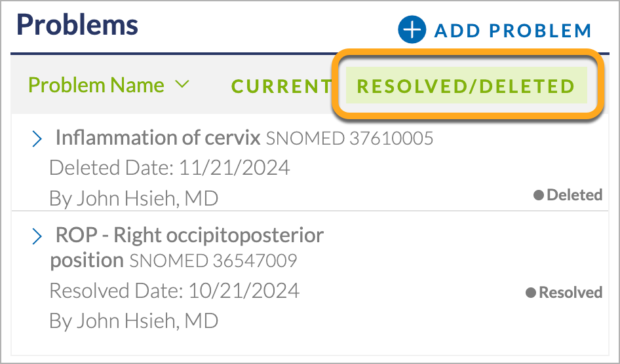Image resolution: width=620 pixels, height=364 pixels.
Task: Expand the Inflammation of cervix entry
Action: coord(37,139)
